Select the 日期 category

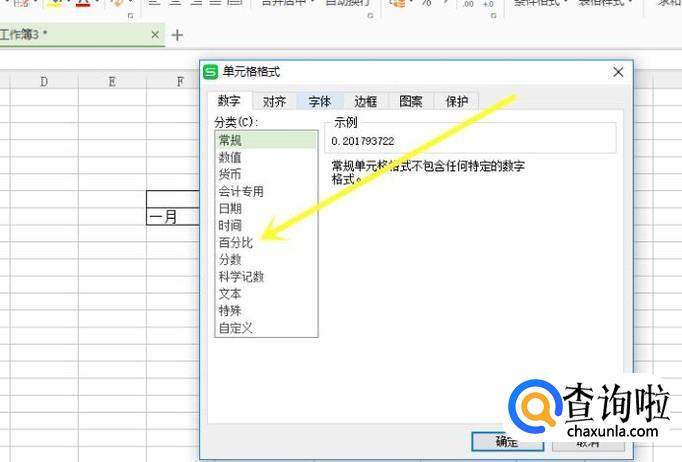(230, 209)
